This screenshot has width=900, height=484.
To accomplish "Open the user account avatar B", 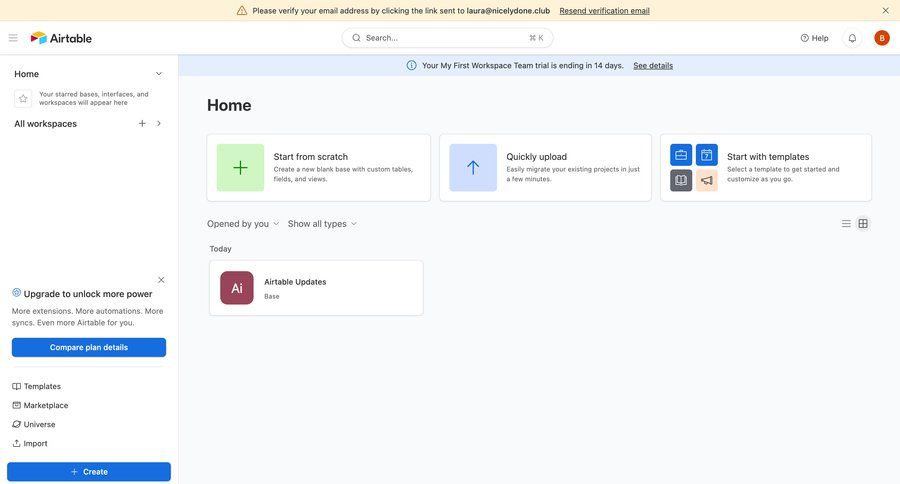I will pos(882,38).
